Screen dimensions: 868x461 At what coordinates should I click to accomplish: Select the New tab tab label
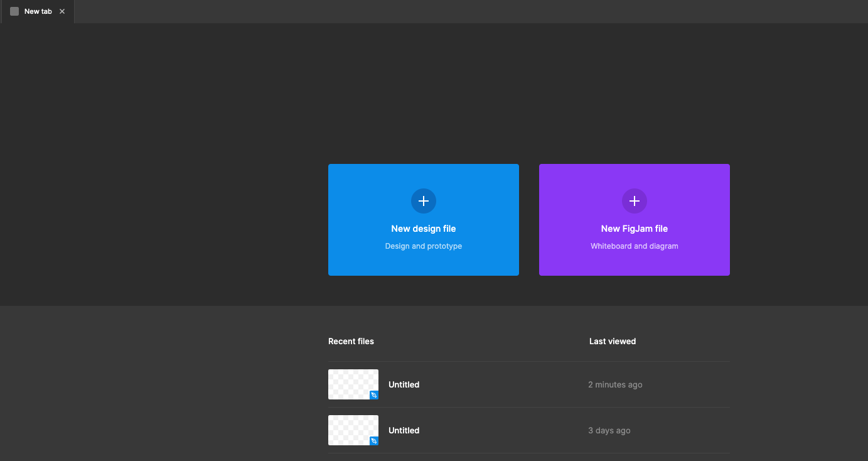38,11
